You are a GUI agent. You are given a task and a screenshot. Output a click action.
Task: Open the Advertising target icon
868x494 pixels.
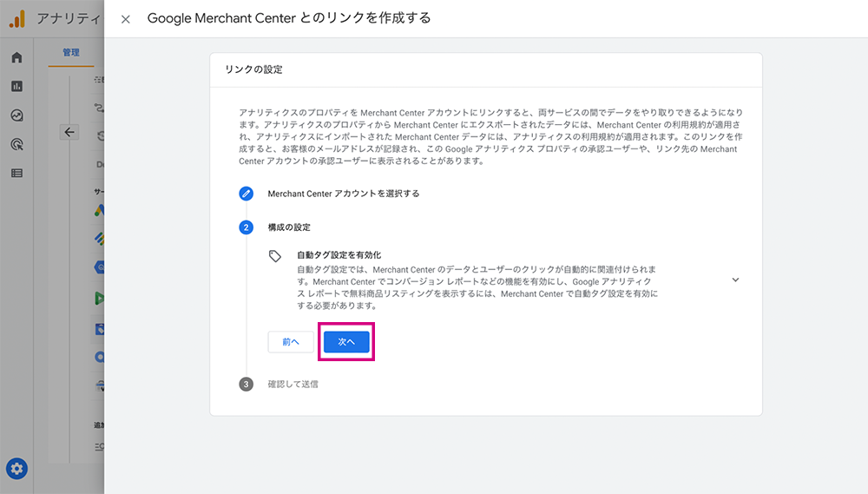tap(16, 144)
